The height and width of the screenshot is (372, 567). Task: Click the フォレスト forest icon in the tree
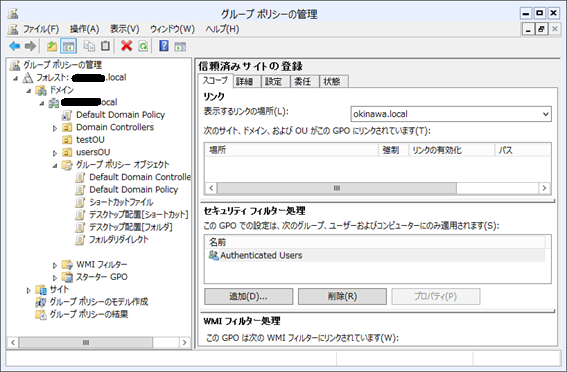tap(28, 77)
